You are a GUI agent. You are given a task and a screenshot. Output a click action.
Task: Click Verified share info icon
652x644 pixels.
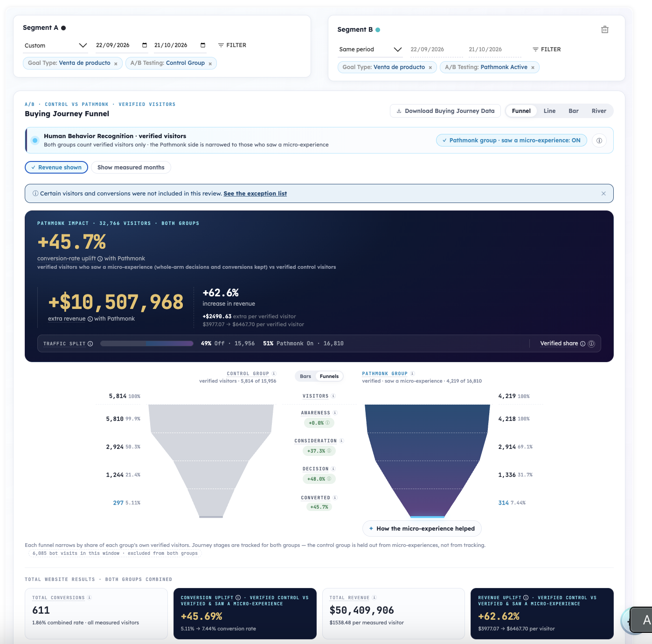583,343
